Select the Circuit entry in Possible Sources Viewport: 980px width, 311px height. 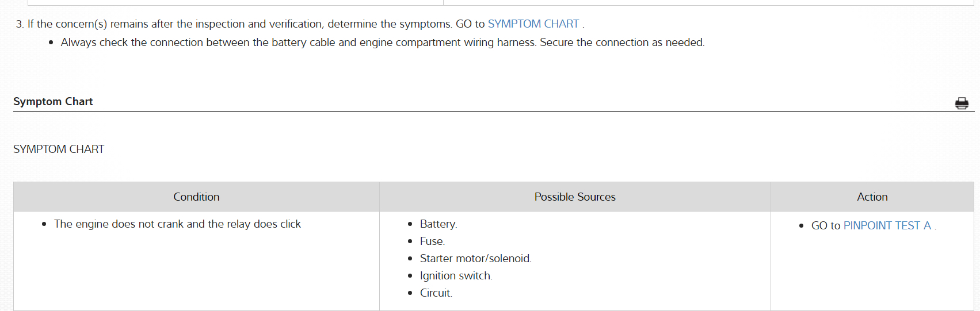tap(436, 293)
